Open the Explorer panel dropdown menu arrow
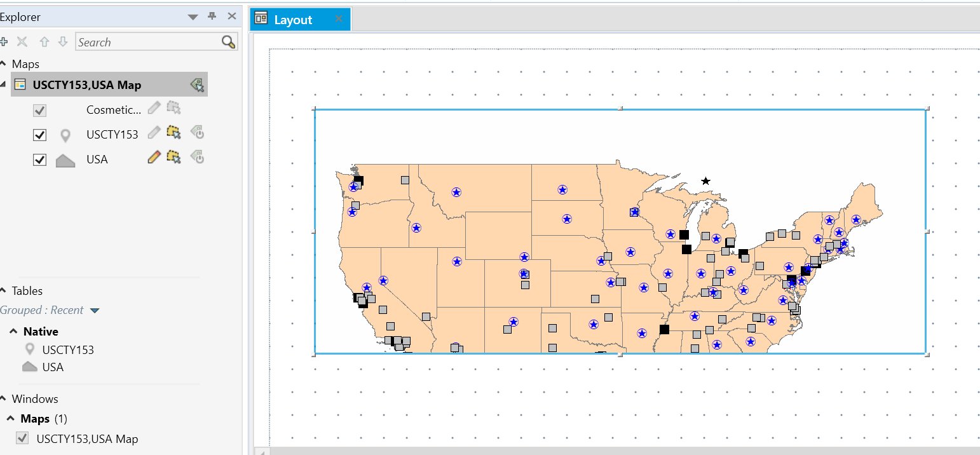This screenshot has height=455, width=980. click(x=192, y=17)
